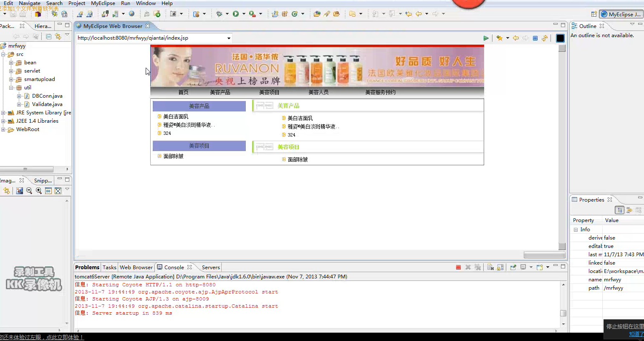
Task: Toggle Link with Editor in Package Explorer
Action: [x=58, y=36]
